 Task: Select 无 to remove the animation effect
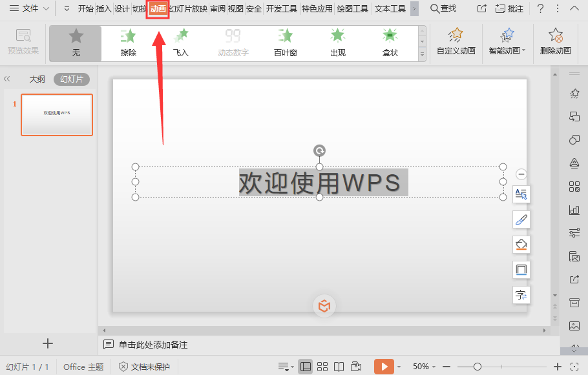[76, 43]
